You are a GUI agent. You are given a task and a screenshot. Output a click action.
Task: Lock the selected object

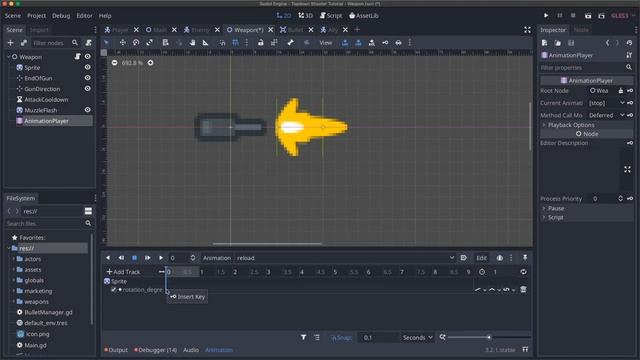(x=260, y=42)
